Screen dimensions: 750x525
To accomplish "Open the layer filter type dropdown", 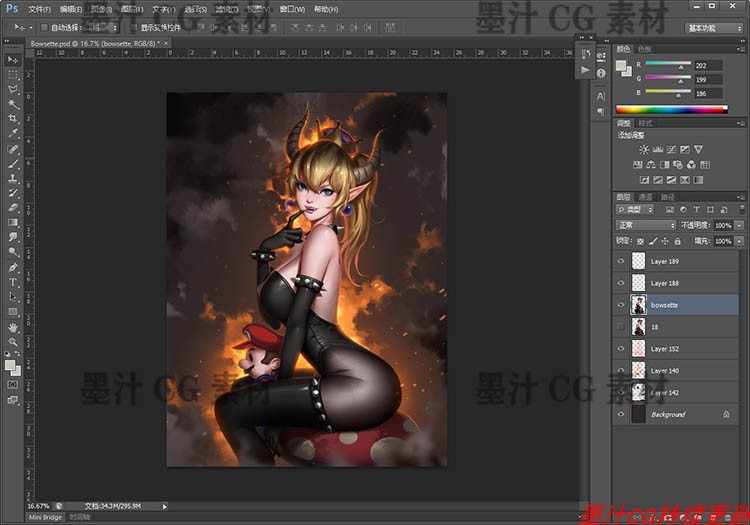I will pos(635,210).
